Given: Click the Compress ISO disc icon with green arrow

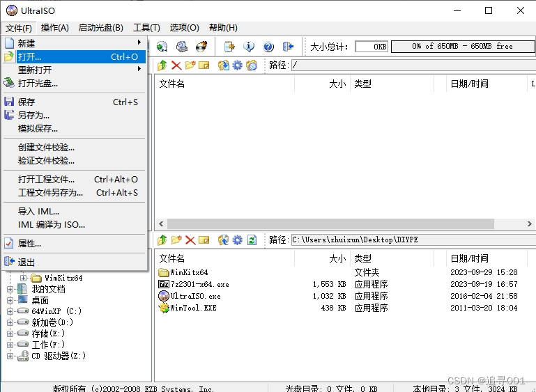Looking at the screenshot, I should click(162, 47).
